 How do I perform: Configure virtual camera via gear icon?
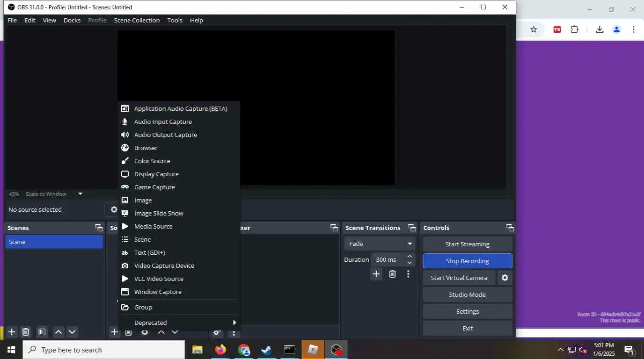pos(505,278)
